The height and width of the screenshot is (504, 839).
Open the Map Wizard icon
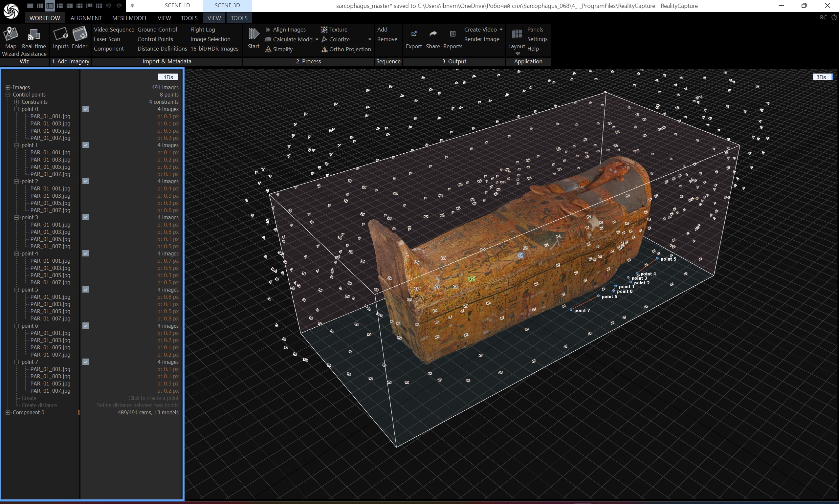click(x=11, y=34)
